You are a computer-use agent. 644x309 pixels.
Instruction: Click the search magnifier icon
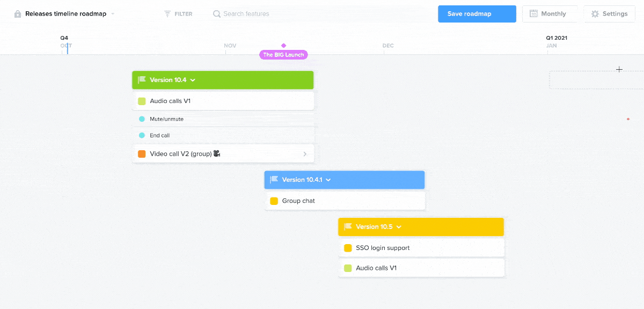point(217,14)
